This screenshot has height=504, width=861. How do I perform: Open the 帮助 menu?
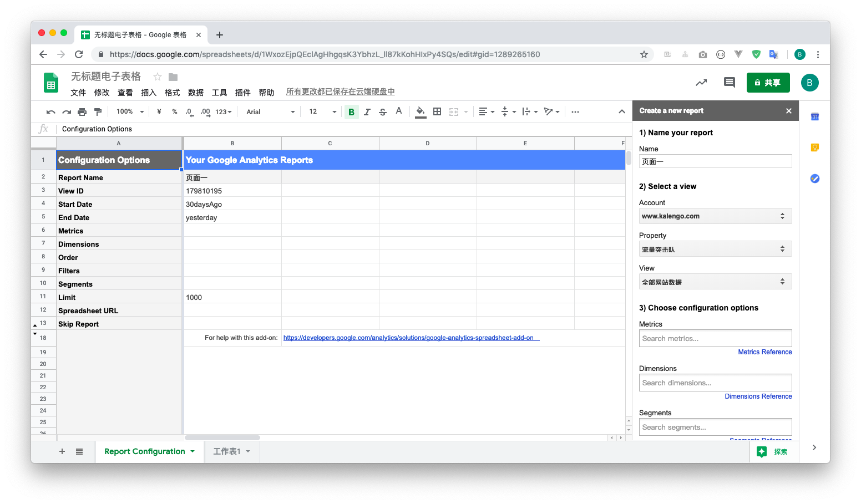click(x=266, y=93)
